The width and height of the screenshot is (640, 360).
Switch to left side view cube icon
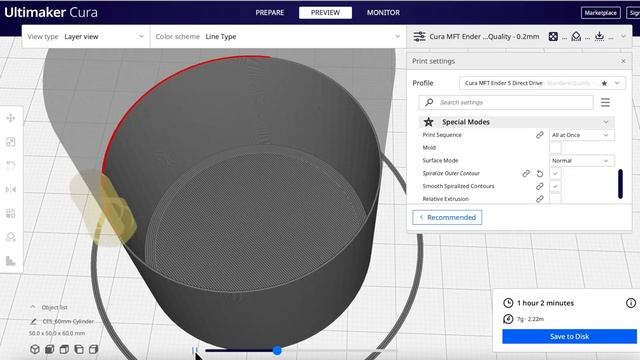click(x=79, y=349)
